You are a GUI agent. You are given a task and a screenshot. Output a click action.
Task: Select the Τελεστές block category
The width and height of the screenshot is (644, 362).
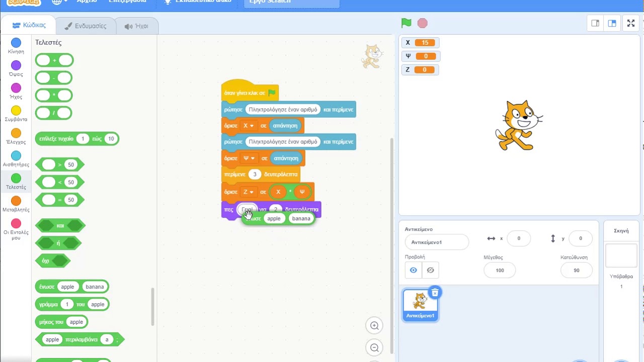16,182
